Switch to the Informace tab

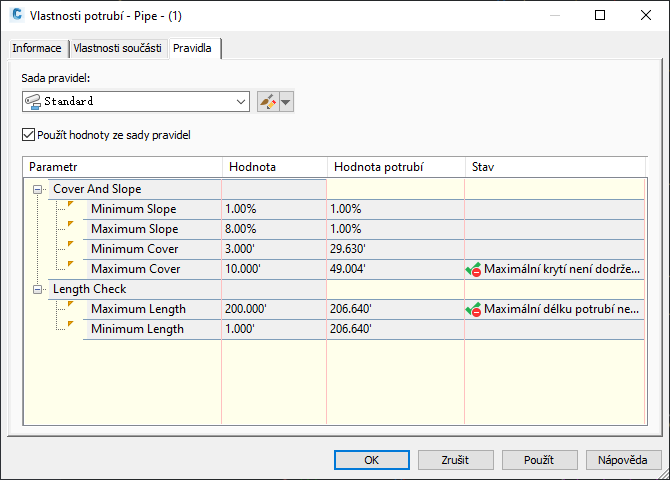[37, 48]
